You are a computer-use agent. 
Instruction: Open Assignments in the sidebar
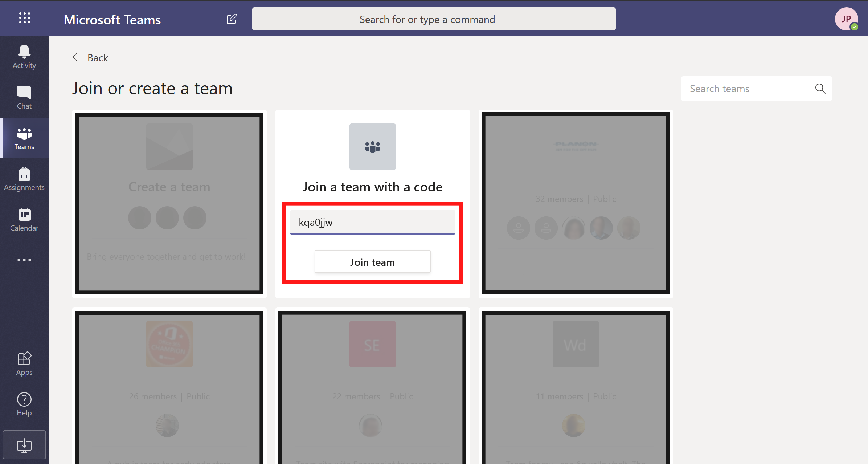(x=24, y=179)
